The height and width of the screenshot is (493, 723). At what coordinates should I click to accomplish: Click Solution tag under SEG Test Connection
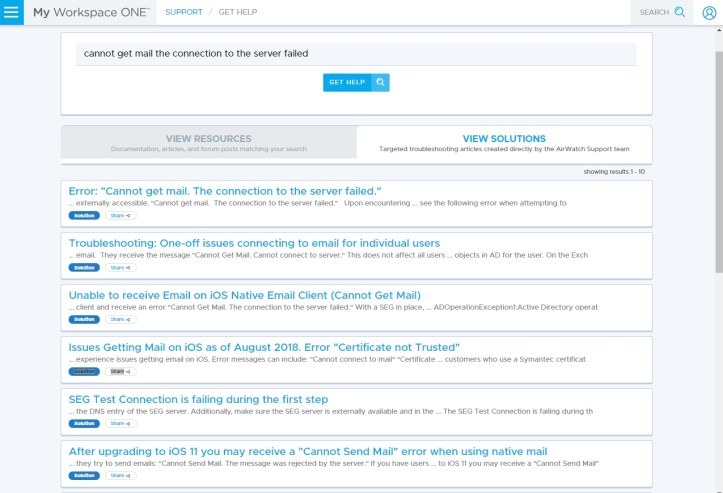coord(84,423)
